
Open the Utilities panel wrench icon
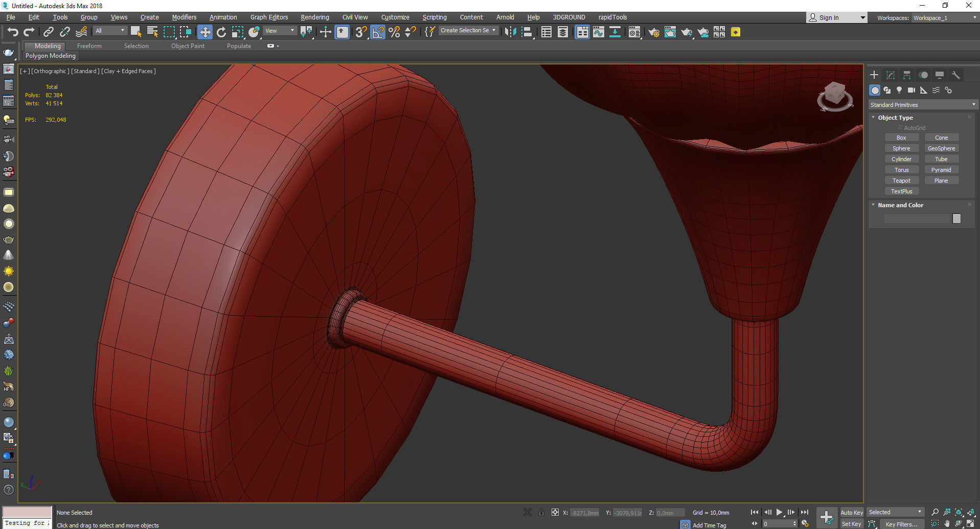(x=956, y=75)
